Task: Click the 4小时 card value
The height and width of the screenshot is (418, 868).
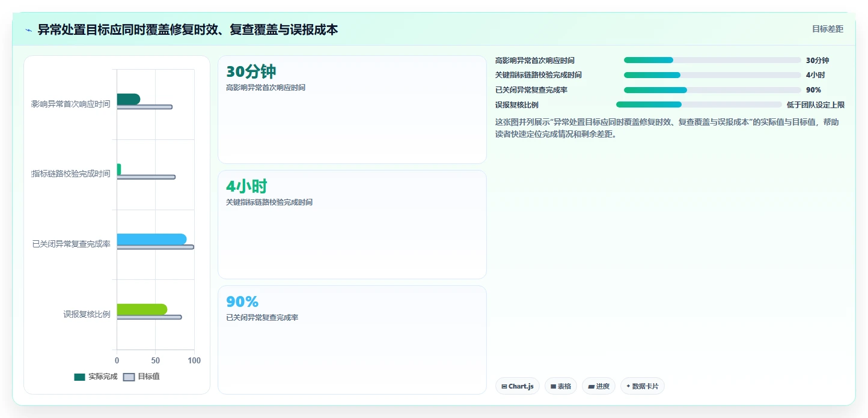Action: tap(246, 187)
